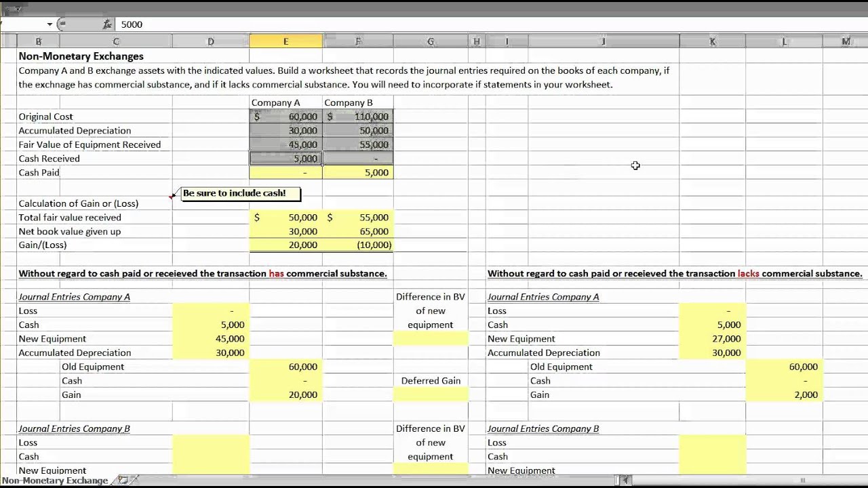Screen dimensions: 868x488
Task: Select New Equipment 45,000 in journal entries
Action: [x=211, y=339]
